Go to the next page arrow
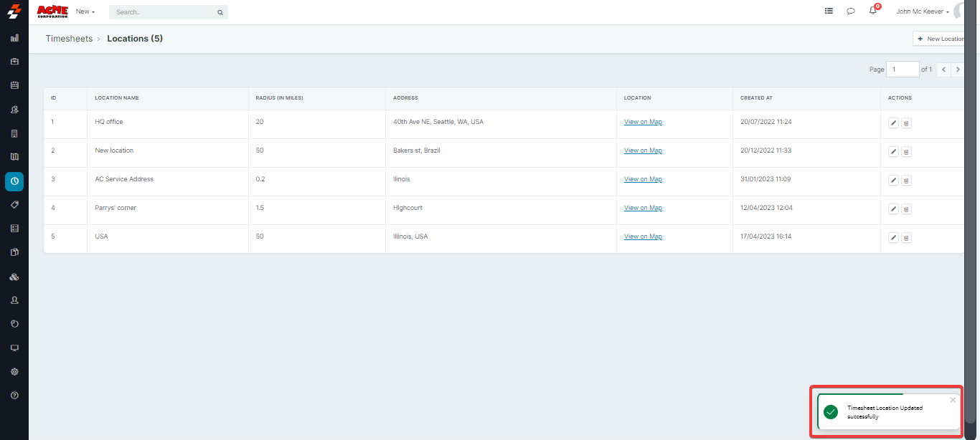Screen dimensions: 980x440 (957, 70)
